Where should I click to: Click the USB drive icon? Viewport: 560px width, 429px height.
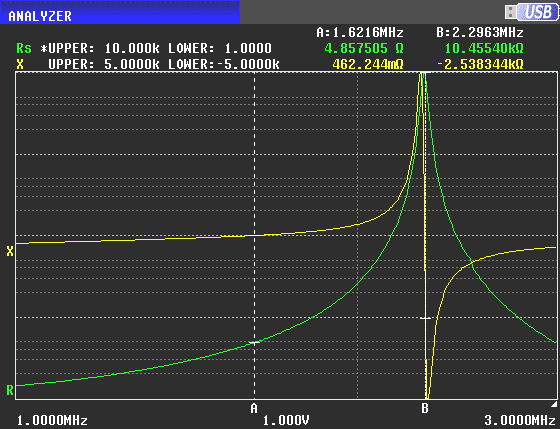click(531, 12)
